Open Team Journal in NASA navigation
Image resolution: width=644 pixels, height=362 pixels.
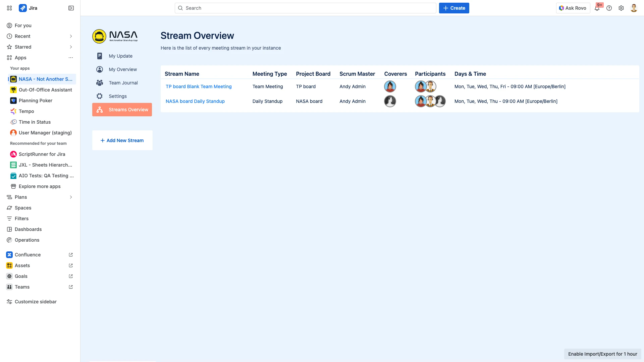tap(123, 83)
